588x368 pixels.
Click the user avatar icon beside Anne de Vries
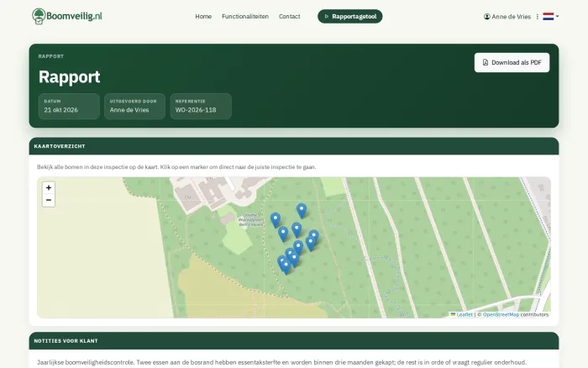(486, 17)
